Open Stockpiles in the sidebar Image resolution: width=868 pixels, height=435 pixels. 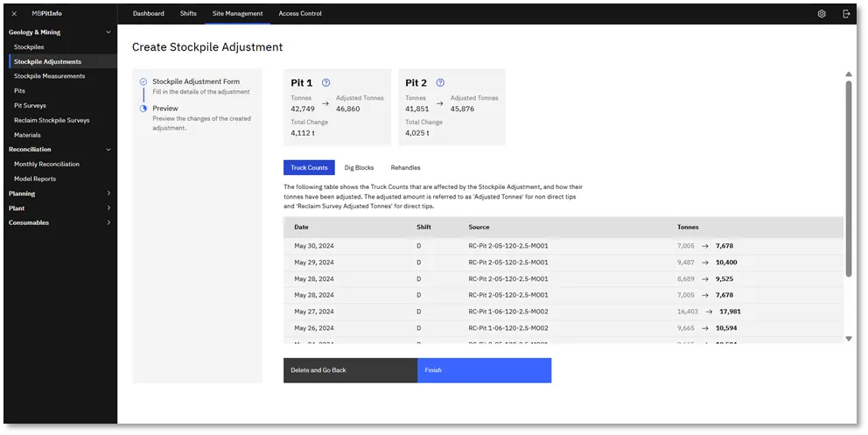click(x=29, y=47)
